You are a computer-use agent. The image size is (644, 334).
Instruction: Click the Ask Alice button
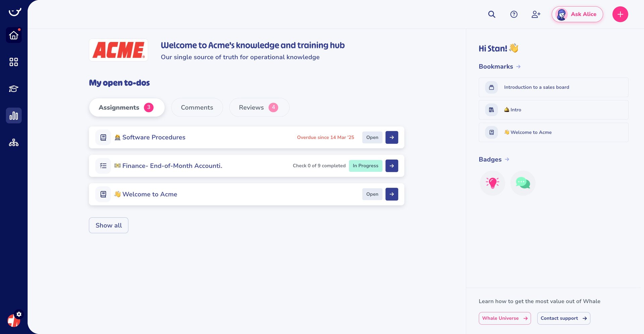click(577, 14)
